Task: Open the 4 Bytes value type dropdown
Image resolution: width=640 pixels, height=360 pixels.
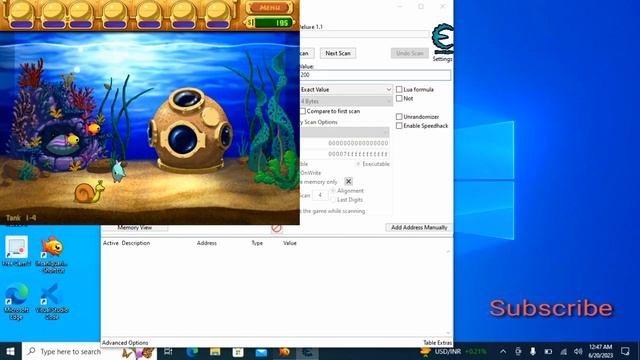Action: [x=346, y=101]
